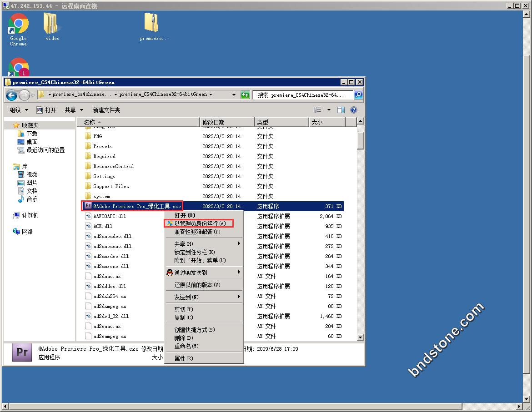Click 新建文件夹 button in toolbar
The width and height of the screenshot is (532, 412).
106,110
